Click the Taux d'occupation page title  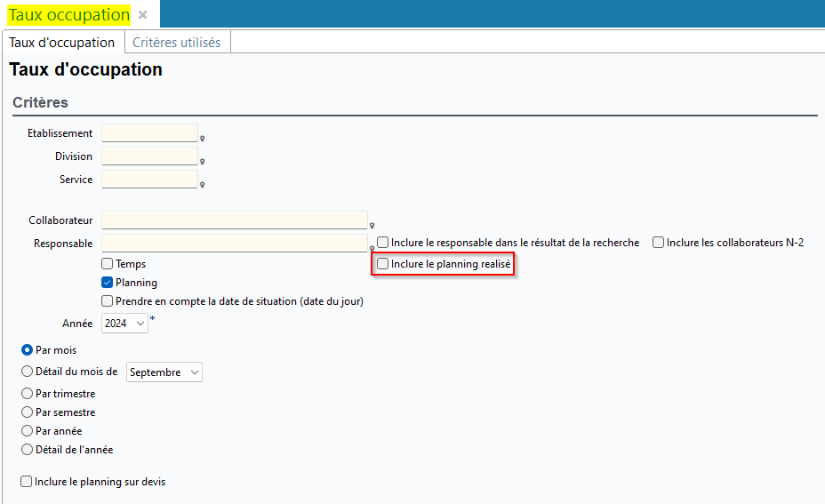(85, 69)
